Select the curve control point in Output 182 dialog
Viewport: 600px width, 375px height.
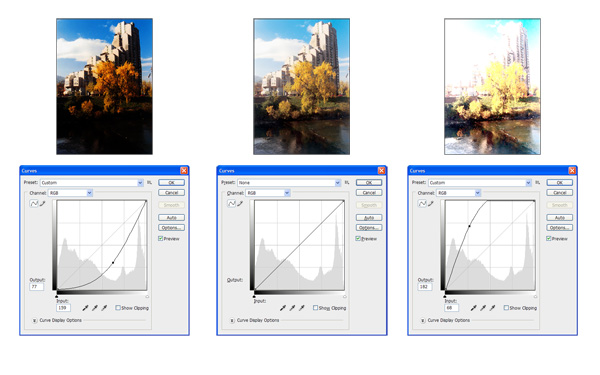click(470, 226)
